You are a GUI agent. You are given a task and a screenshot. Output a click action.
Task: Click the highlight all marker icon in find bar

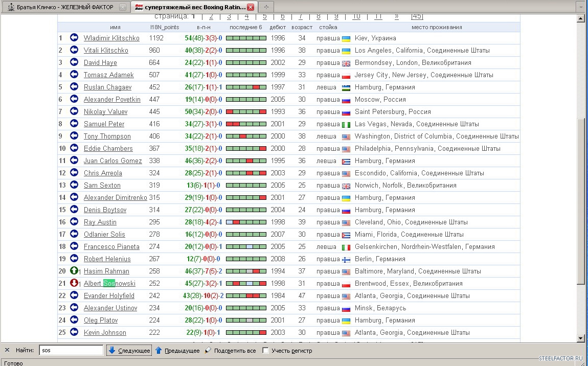point(208,350)
